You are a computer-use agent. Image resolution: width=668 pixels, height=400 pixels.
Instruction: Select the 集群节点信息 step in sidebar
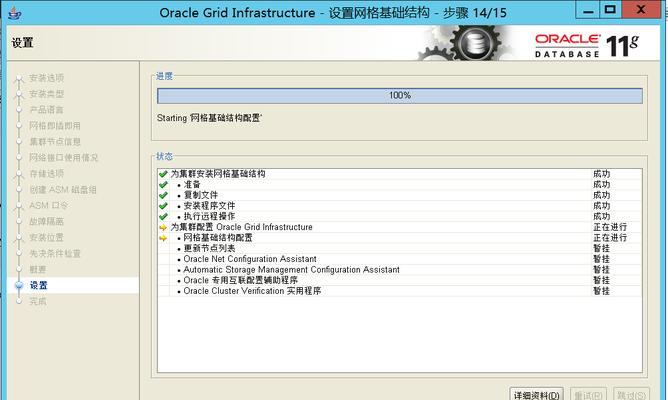[55, 141]
